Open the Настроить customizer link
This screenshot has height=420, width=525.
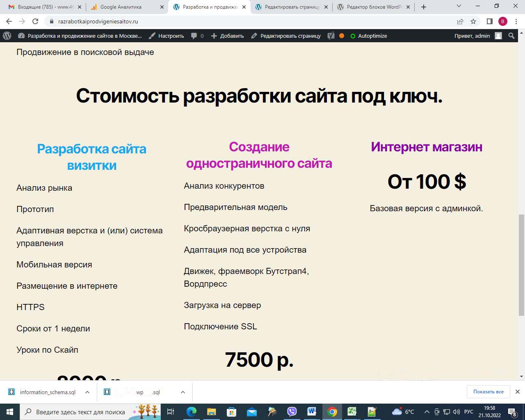pos(167,36)
